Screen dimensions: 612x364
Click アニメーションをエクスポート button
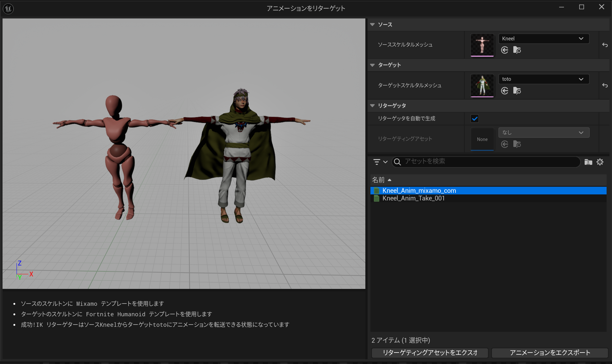pyautogui.click(x=550, y=353)
